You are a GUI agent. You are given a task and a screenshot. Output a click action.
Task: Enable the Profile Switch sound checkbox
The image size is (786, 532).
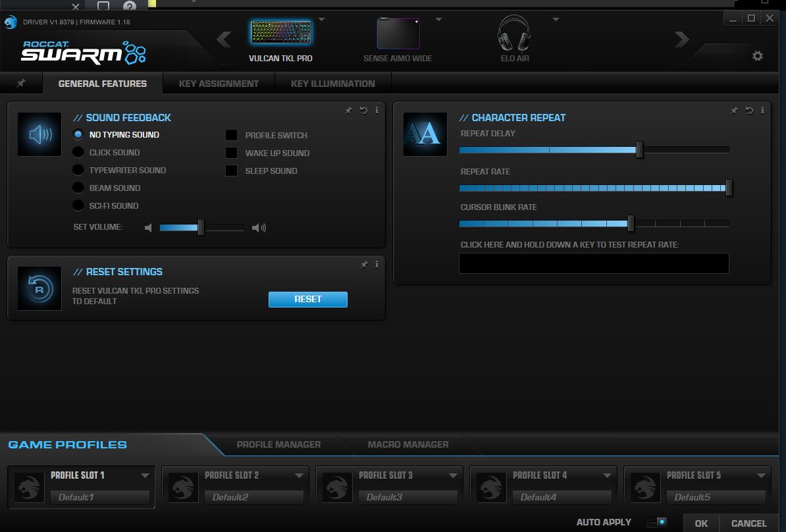coord(232,135)
